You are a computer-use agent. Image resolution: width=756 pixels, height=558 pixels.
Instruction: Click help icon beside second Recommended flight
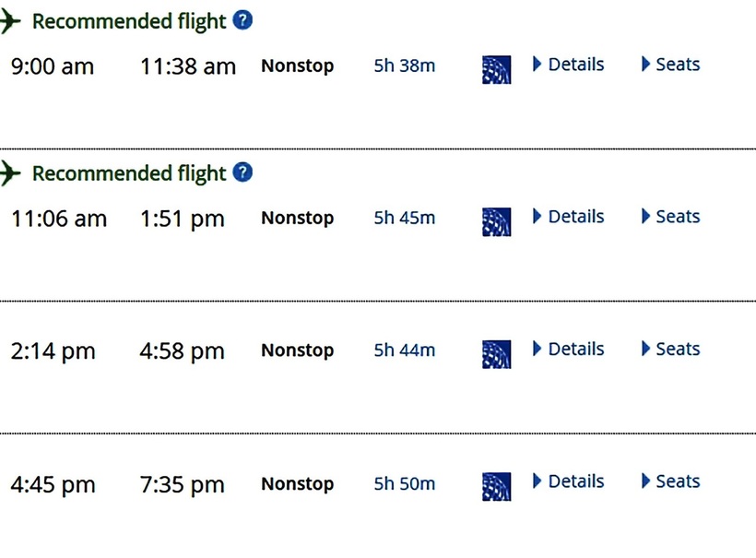click(x=242, y=172)
